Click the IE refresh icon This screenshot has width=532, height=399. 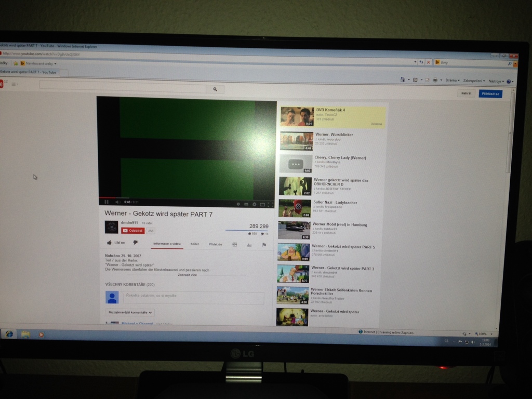[x=421, y=62]
